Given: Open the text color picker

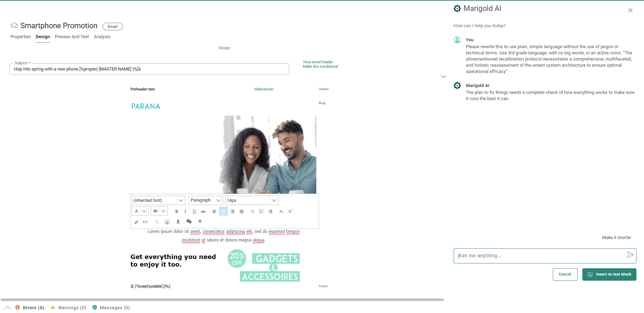Looking at the screenshot, I should [x=136, y=211].
